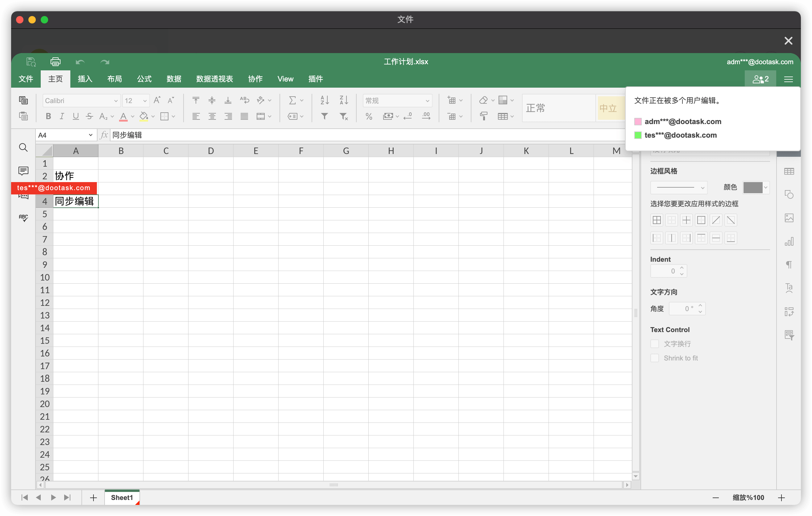Open border line style dropdown in panel
The height and width of the screenshot is (516, 812).
click(x=678, y=188)
